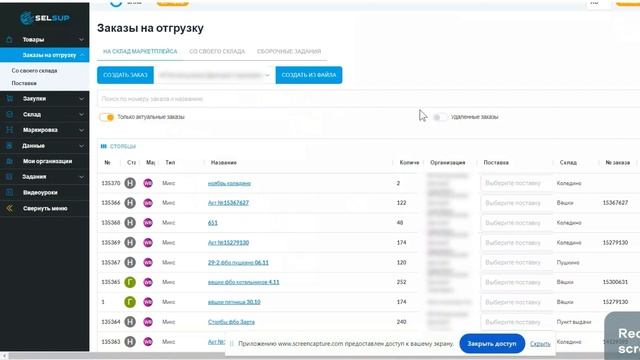Image resolution: width=640 pixels, height=360 pixels.
Task: Click the Пушкино warehouse cell
Action: [x=568, y=262]
